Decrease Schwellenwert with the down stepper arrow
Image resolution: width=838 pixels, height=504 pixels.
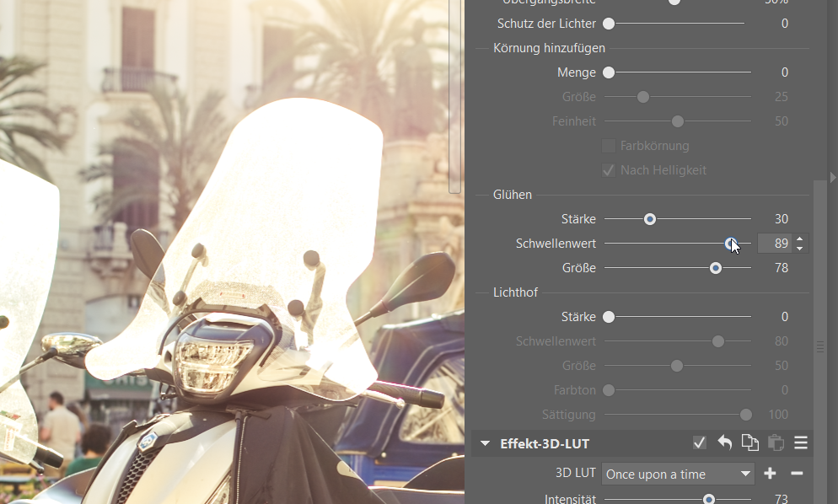coord(799,249)
